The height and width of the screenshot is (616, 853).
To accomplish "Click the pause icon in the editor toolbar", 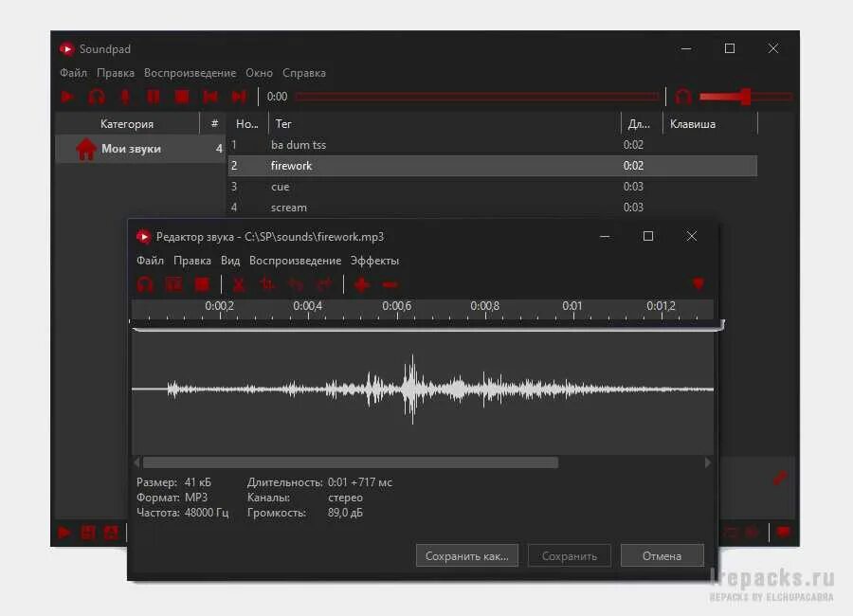I will click(x=174, y=284).
